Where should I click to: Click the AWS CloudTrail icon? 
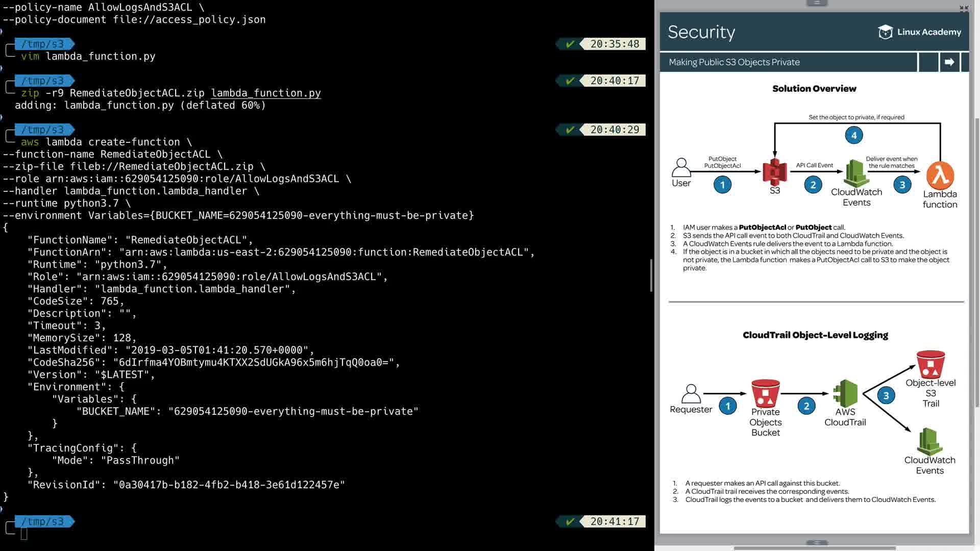(845, 393)
